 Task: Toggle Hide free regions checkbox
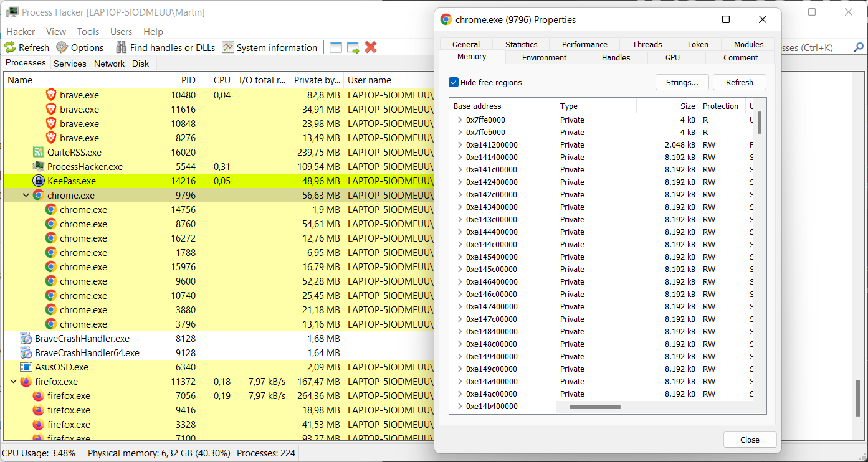(454, 82)
